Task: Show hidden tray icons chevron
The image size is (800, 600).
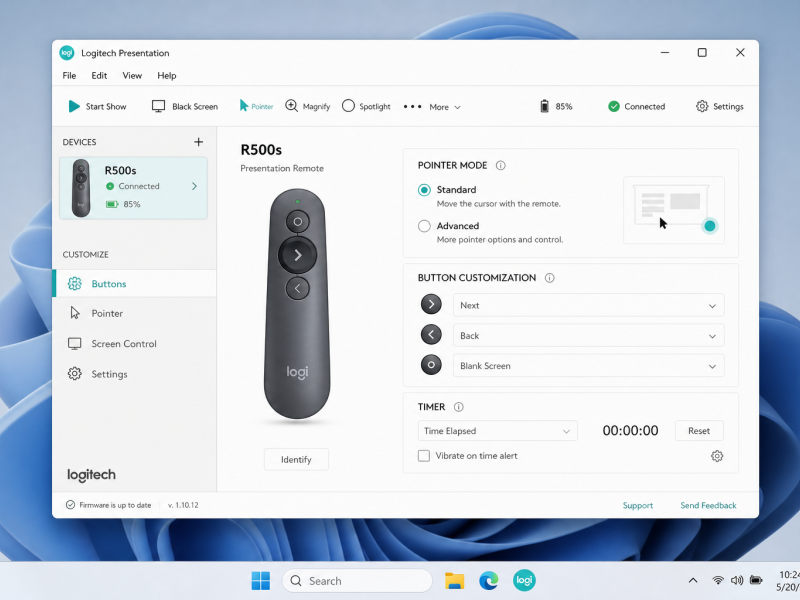Action: point(693,580)
